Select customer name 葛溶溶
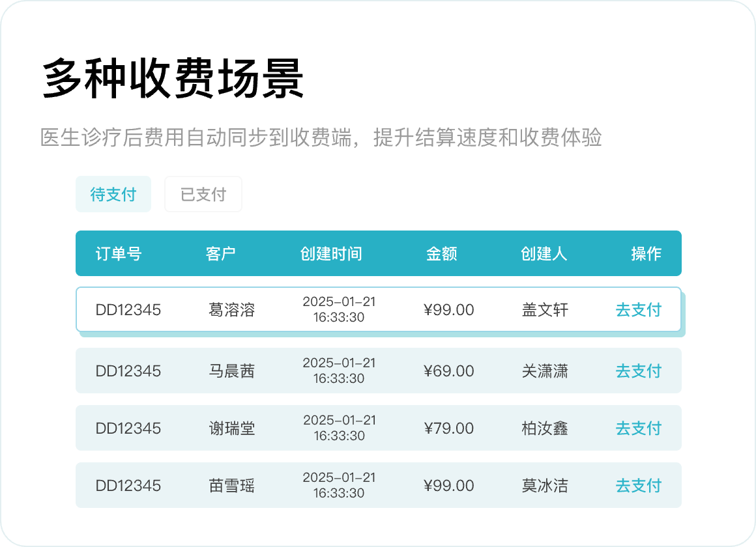Screen dimensions: 756x547 (x=231, y=310)
